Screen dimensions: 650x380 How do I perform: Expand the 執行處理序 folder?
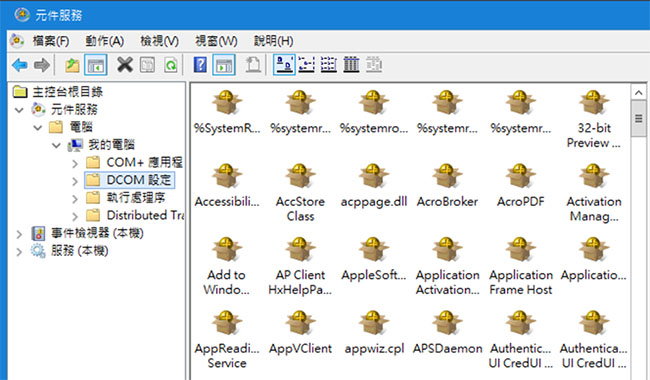pos(75,199)
